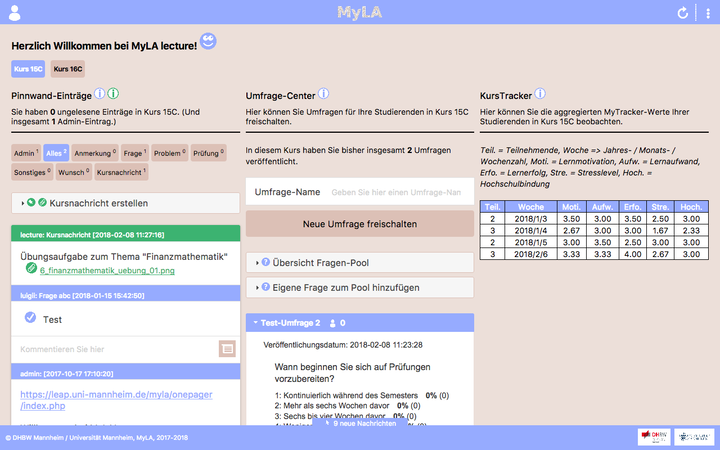Click the DHBW logo in footer
This screenshot has width=720, height=450.
coord(654,437)
